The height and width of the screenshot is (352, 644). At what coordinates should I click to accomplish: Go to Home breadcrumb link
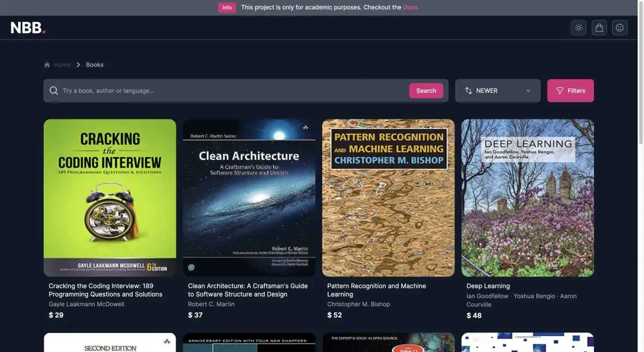[62, 64]
